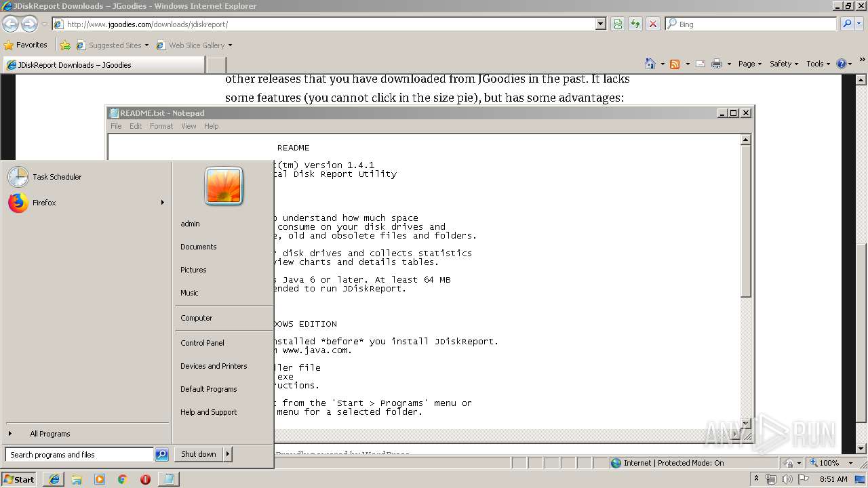Open recent pages dropdown beside Forward
Screen dimensions: 868x488
pyautogui.click(x=44, y=24)
